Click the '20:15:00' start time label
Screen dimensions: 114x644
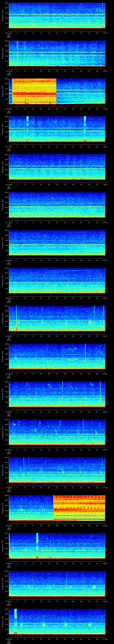click(x=9, y=71)
